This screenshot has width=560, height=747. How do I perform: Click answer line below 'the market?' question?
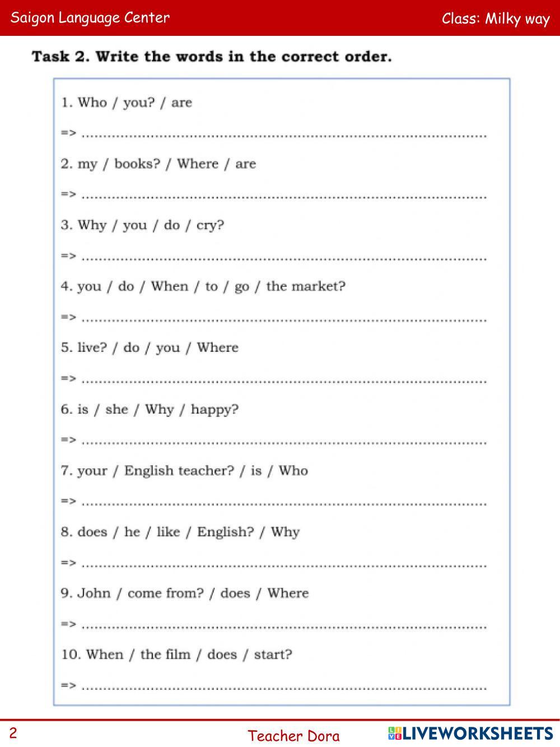point(284,317)
